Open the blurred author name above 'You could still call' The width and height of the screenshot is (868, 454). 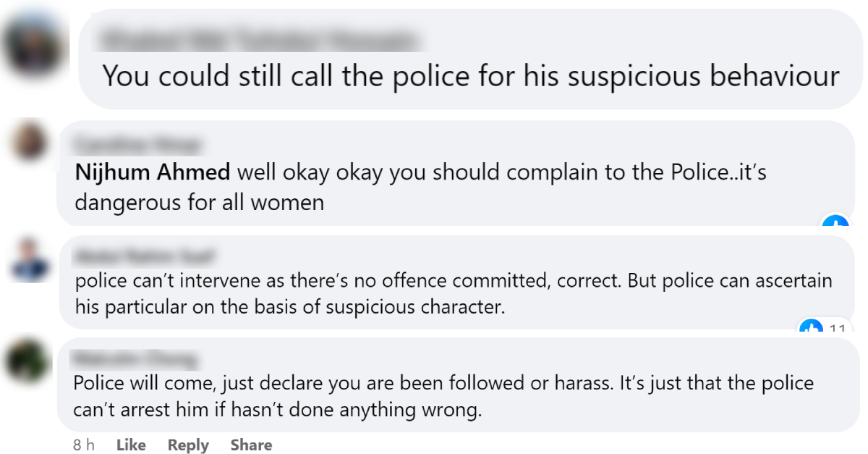click(x=256, y=38)
